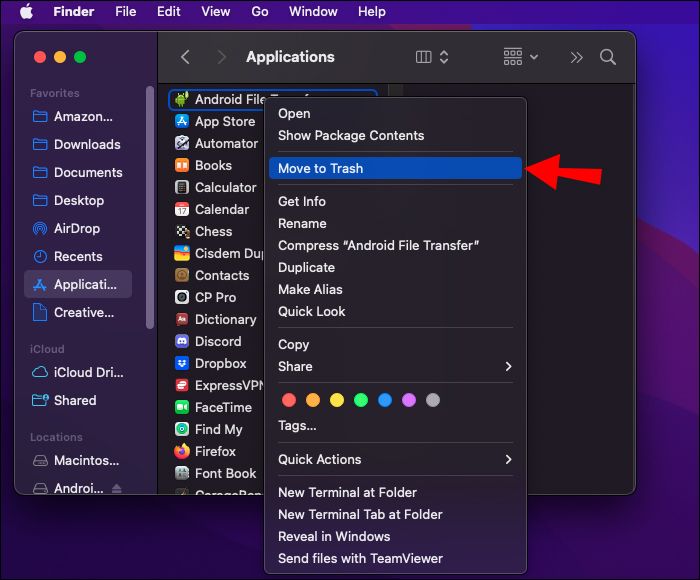Select the Automator app icon
The image size is (700, 580).
pos(182,143)
